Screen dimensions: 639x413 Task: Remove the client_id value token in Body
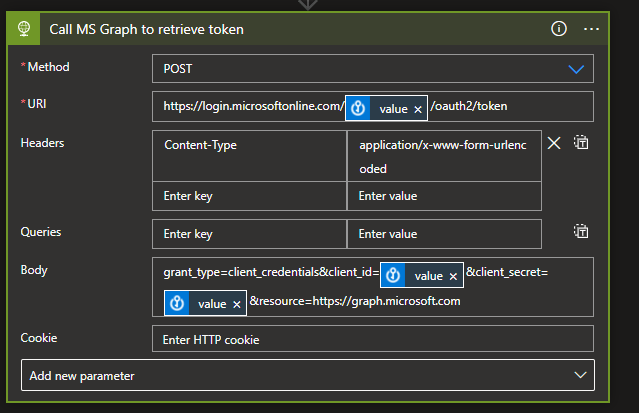click(452, 276)
